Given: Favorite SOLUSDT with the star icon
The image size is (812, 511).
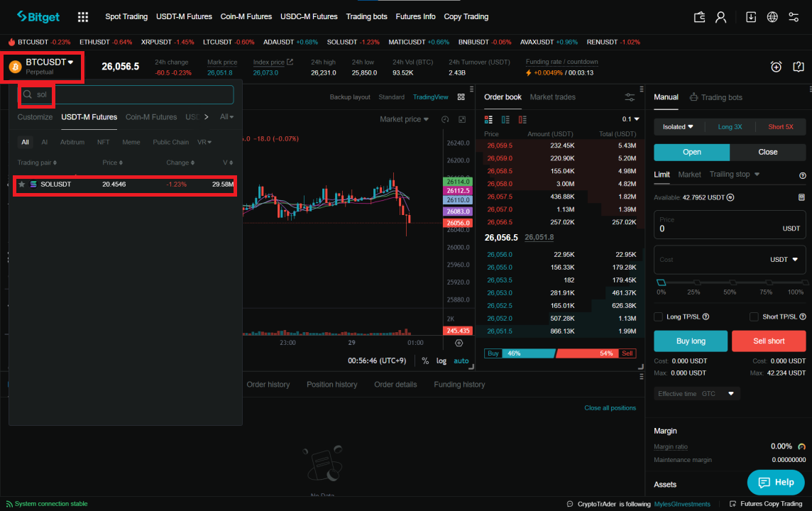Looking at the screenshot, I should tap(22, 185).
